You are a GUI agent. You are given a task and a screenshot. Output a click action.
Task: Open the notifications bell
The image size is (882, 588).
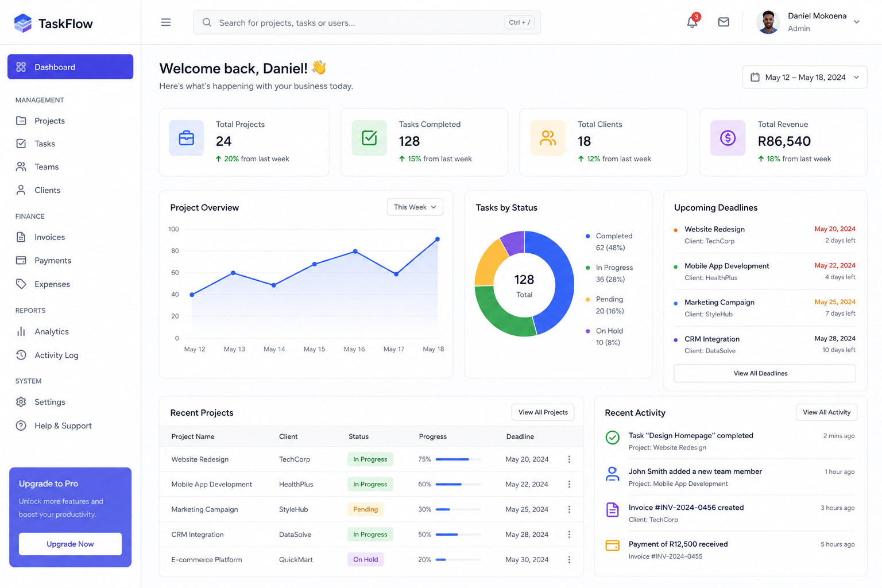[x=693, y=22]
